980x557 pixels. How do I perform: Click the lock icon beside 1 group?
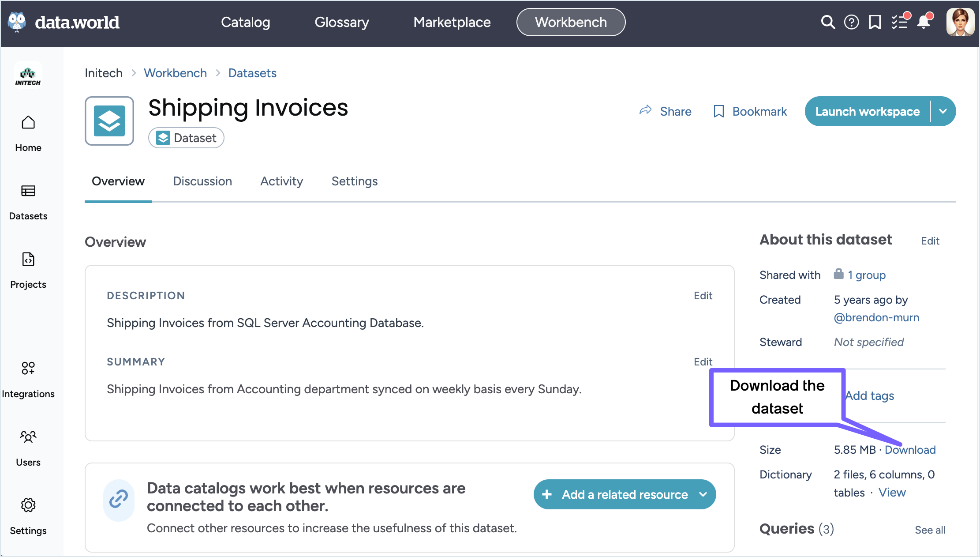838,274
